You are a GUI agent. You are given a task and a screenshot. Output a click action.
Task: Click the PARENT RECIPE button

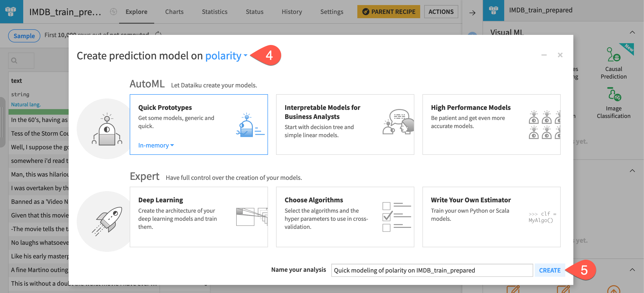click(389, 12)
